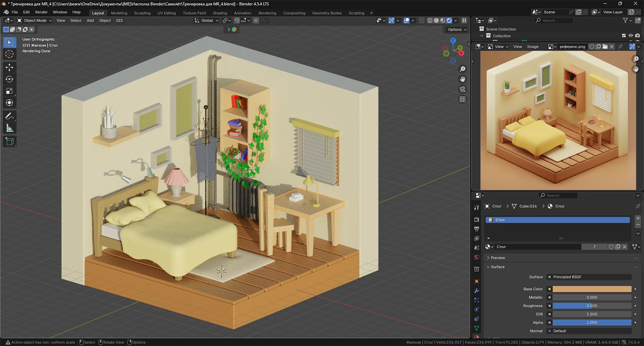Switch to orthographic/perspective grid icon
644x346 pixels.
coord(462,99)
